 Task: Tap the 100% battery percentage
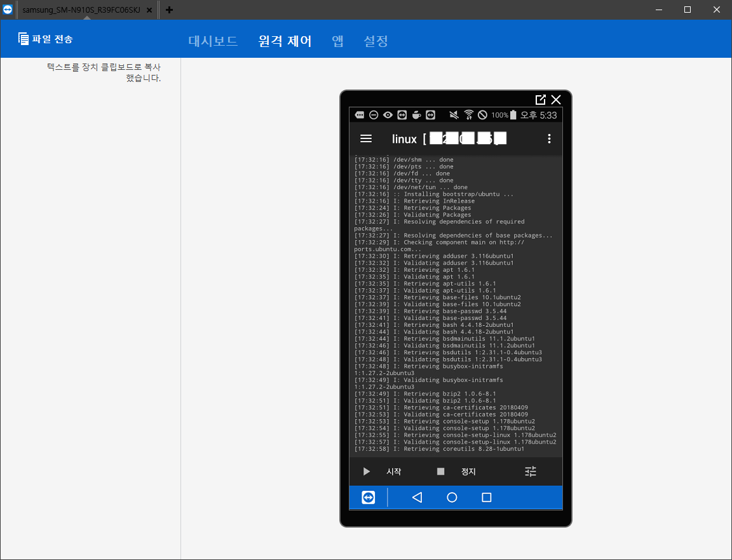[499, 116]
